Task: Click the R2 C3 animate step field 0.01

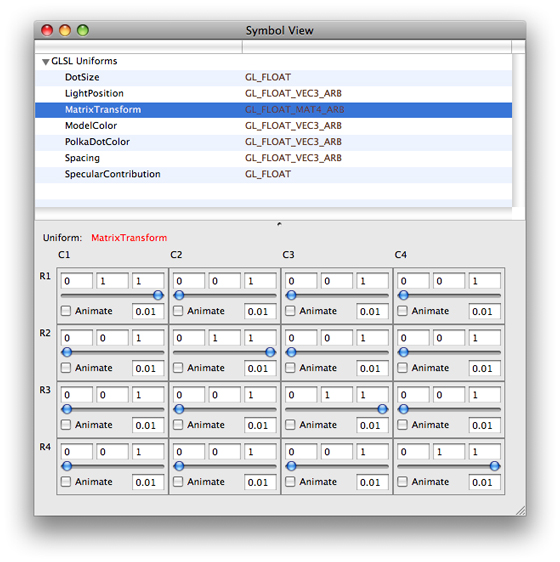Action: 372,368
